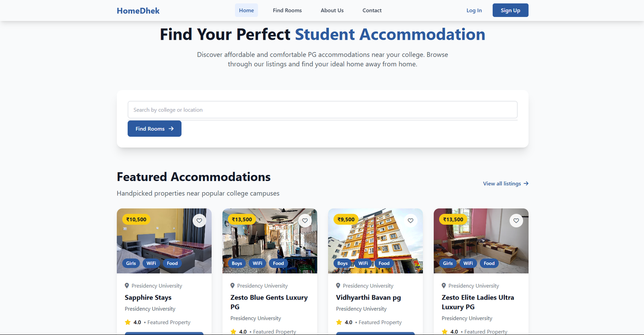Click the arrow icon next to View all listings
Image resolution: width=644 pixels, height=335 pixels.
[526, 183]
